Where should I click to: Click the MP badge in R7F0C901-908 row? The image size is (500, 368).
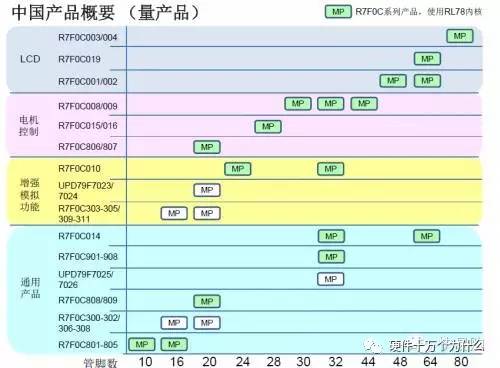coord(331,257)
